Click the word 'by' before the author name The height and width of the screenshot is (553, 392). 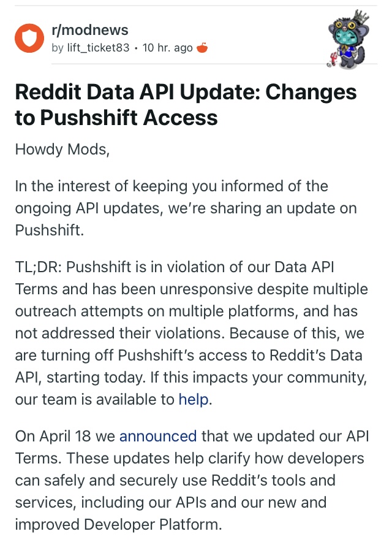tap(58, 48)
